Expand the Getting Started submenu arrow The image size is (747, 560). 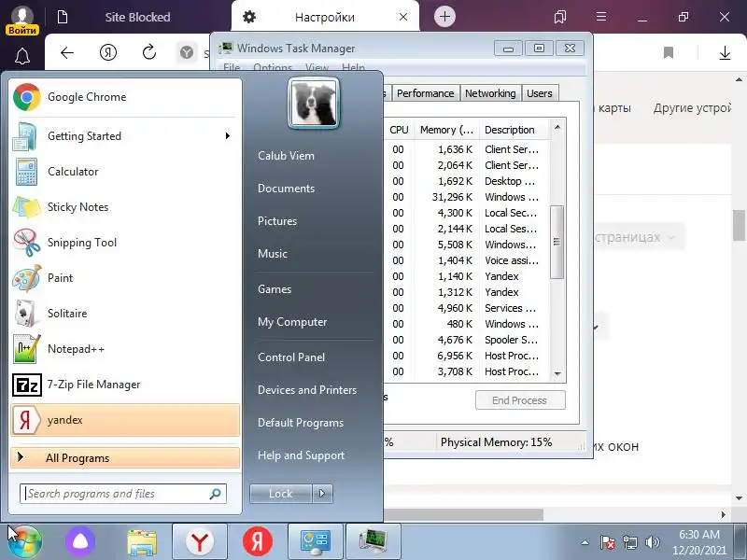coord(228,136)
